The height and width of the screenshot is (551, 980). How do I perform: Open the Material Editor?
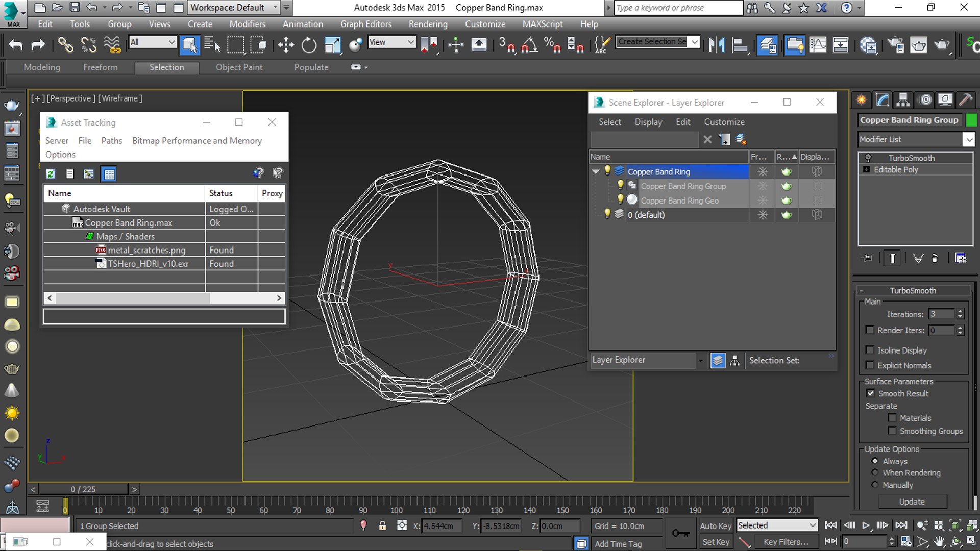coord(868,45)
